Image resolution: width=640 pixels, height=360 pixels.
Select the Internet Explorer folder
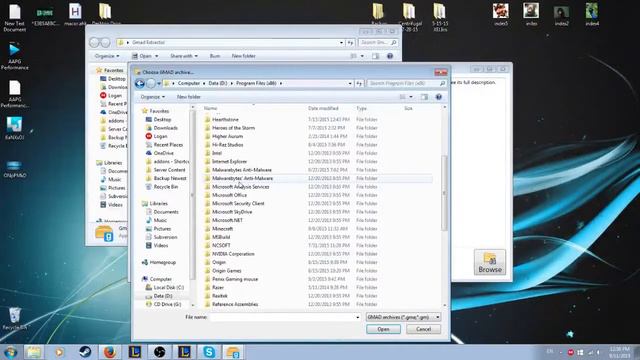click(229, 162)
